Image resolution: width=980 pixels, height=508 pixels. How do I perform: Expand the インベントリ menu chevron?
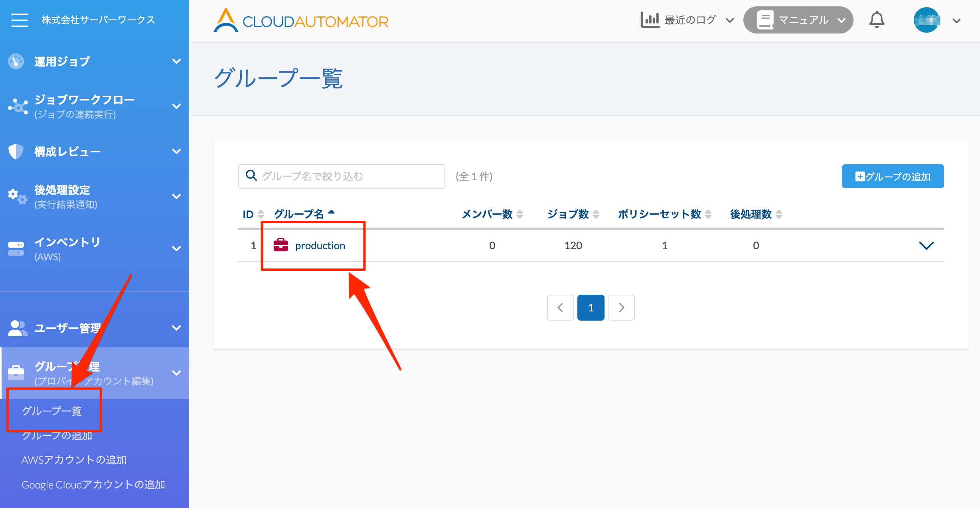click(x=176, y=248)
